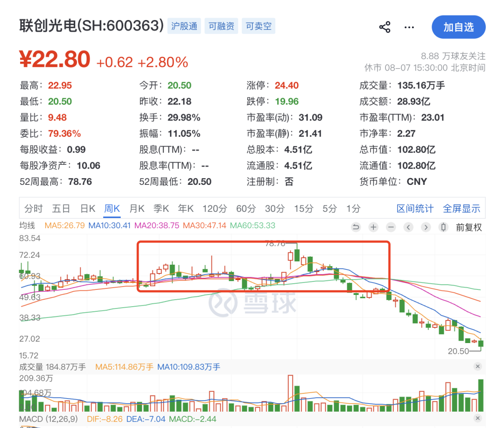Choose the 30分 interval tab
Image resolution: width=504 pixels, height=428 pixels.
coord(275,209)
